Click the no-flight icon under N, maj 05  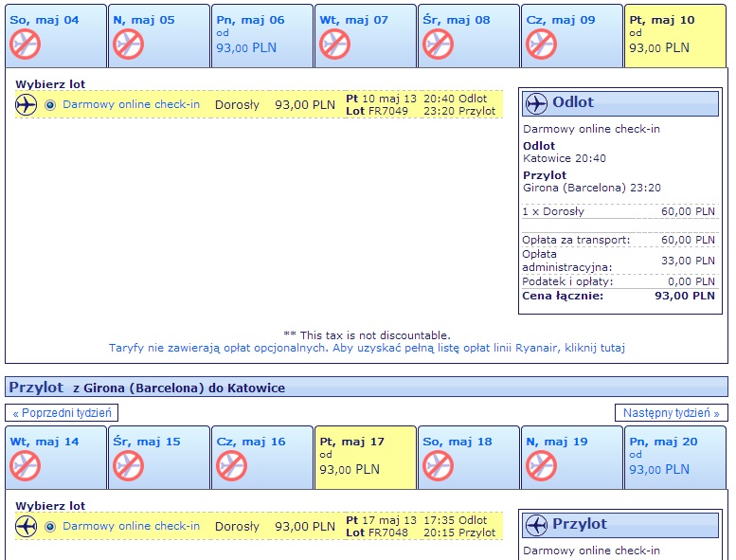pos(128,45)
